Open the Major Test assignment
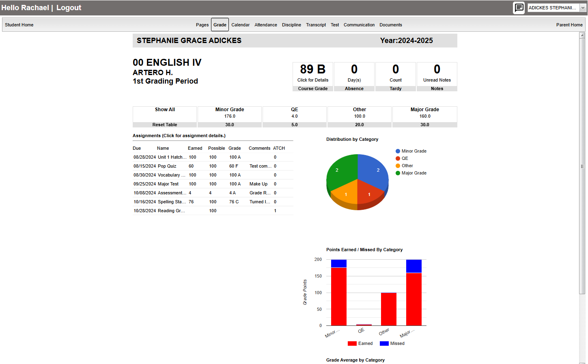 [x=213, y=184]
